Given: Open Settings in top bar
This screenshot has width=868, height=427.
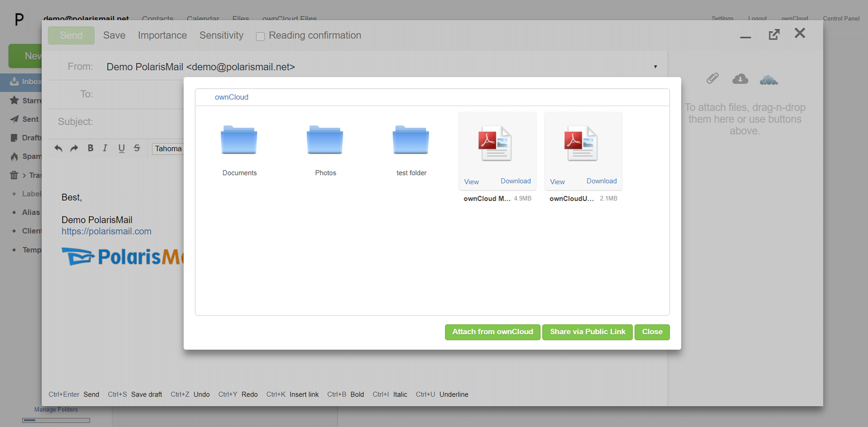Looking at the screenshot, I should click(722, 18).
